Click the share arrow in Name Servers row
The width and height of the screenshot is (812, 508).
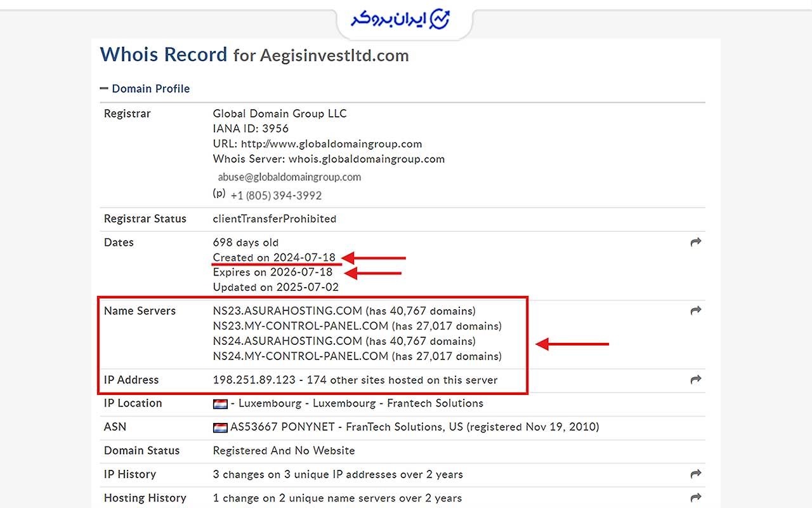(x=696, y=311)
